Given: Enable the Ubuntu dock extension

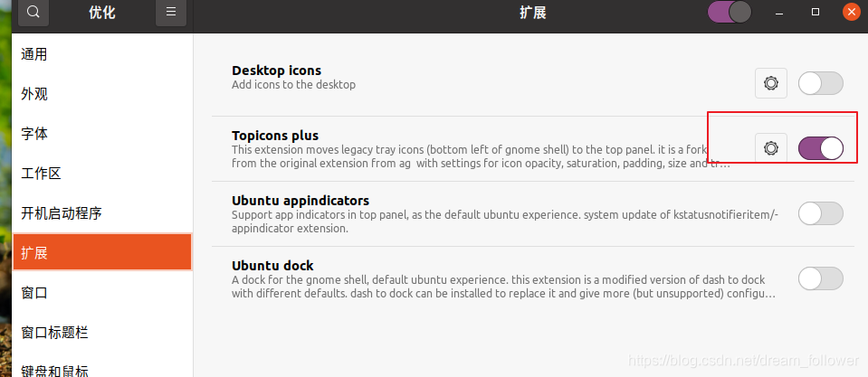Looking at the screenshot, I should [820, 278].
